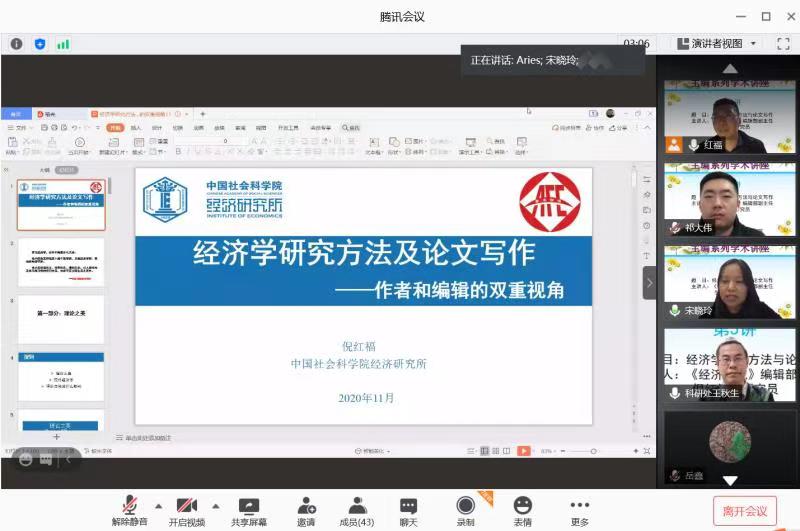
Task: Expand video options arrow beside 开启视频
Action: (x=215, y=505)
